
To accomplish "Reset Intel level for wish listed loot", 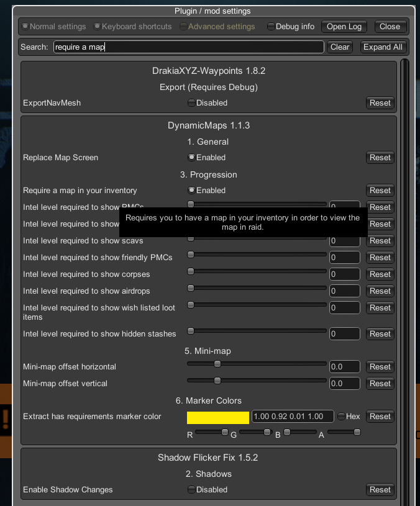I will pos(380,307).
